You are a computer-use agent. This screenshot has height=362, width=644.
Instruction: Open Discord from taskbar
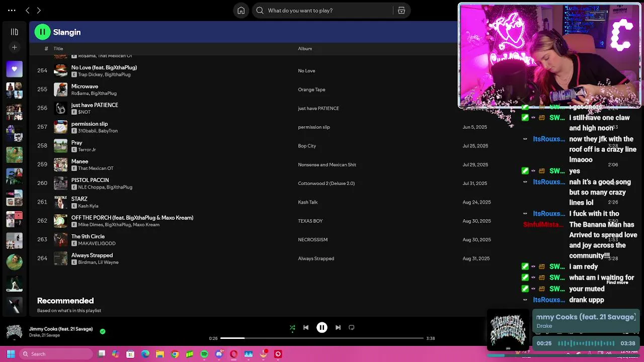pos(219,354)
